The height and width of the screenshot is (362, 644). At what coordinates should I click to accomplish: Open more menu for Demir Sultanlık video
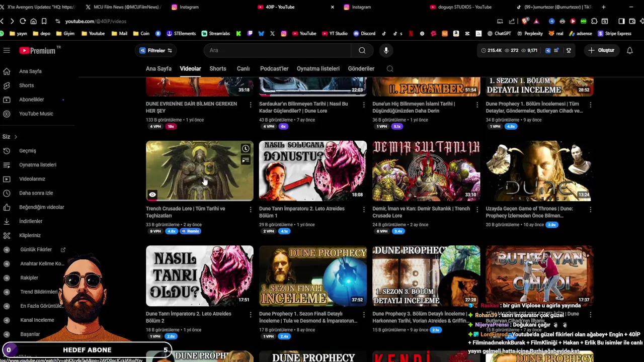(x=477, y=209)
